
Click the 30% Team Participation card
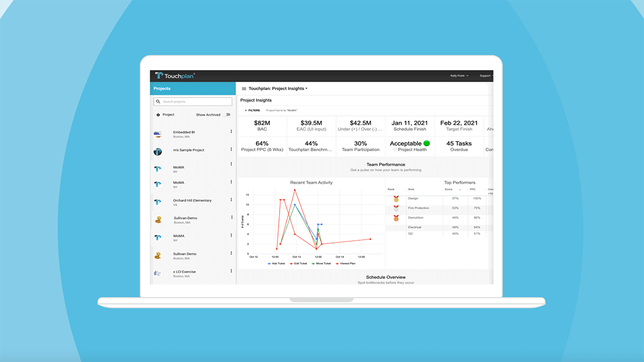coord(361,146)
